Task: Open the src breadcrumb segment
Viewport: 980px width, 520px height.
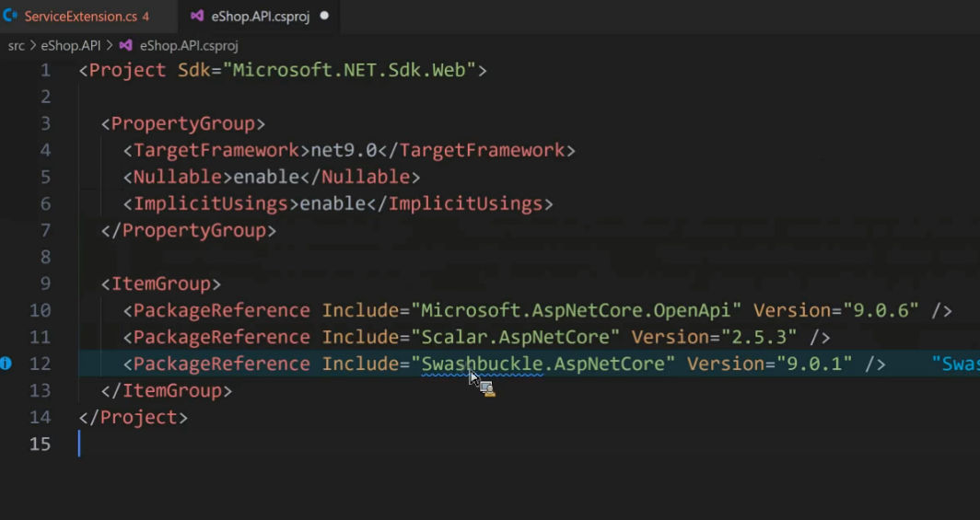Action: [17, 46]
